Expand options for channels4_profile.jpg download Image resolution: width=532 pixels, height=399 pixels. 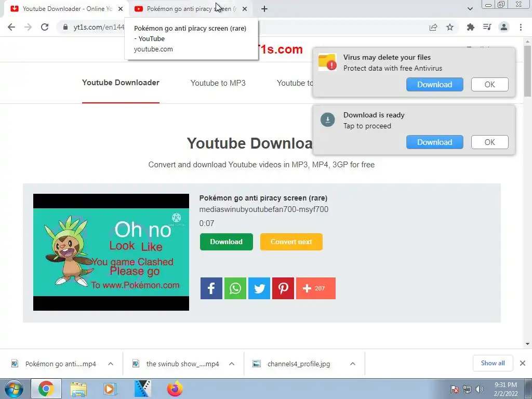pos(353,364)
